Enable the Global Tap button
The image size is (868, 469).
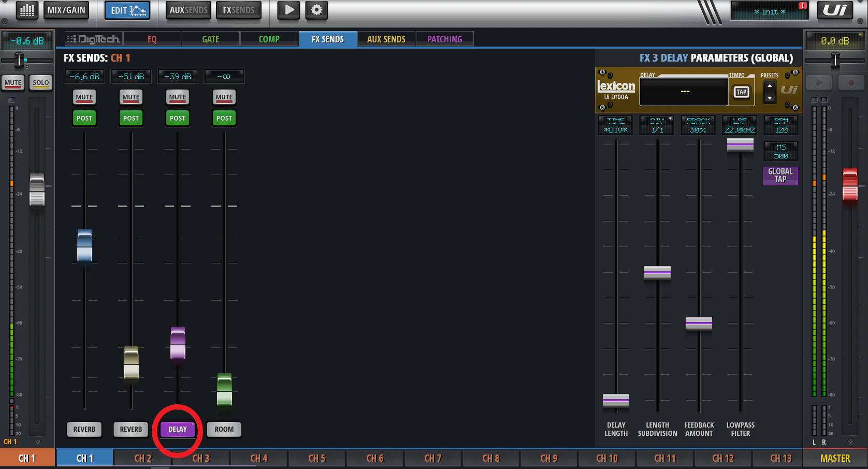tap(780, 175)
